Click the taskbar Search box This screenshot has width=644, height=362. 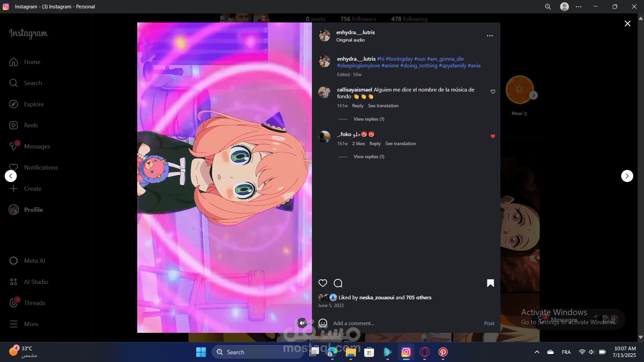[x=258, y=352]
